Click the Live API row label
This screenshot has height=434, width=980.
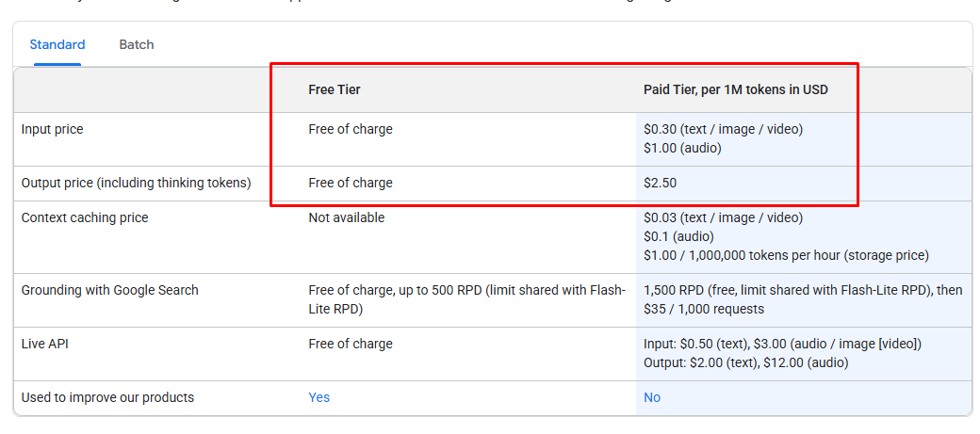point(45,344)
